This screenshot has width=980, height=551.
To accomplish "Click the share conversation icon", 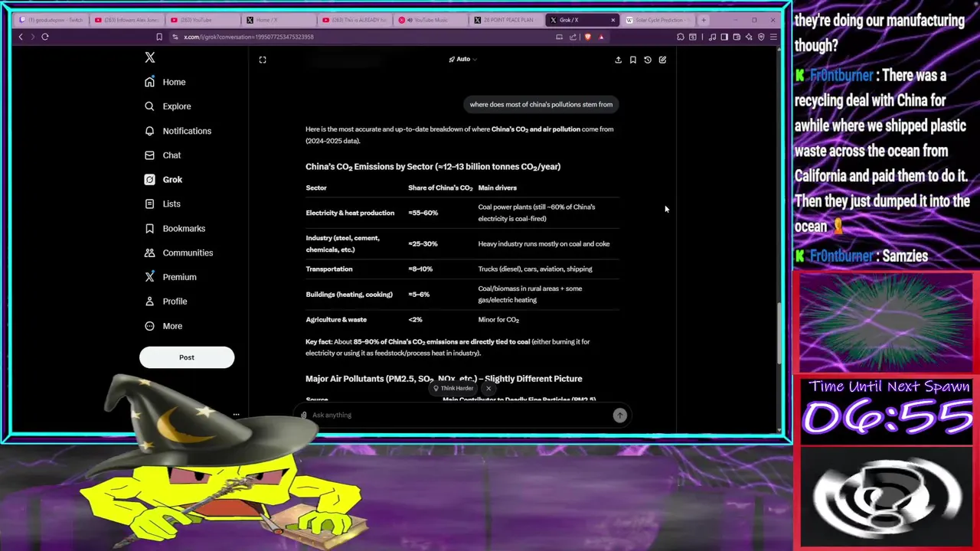I will point(618,60).
